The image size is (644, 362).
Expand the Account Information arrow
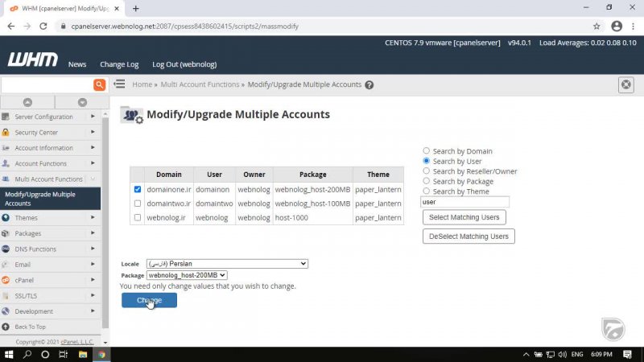(93, 147)
